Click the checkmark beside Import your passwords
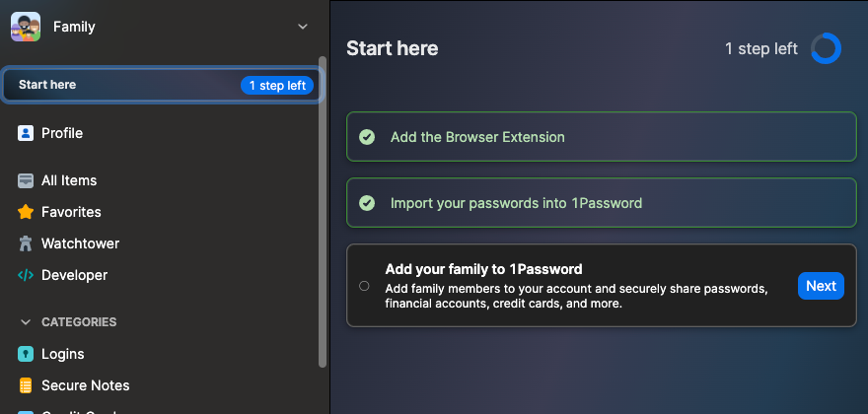Screen dimensions: 868x414 367,203
